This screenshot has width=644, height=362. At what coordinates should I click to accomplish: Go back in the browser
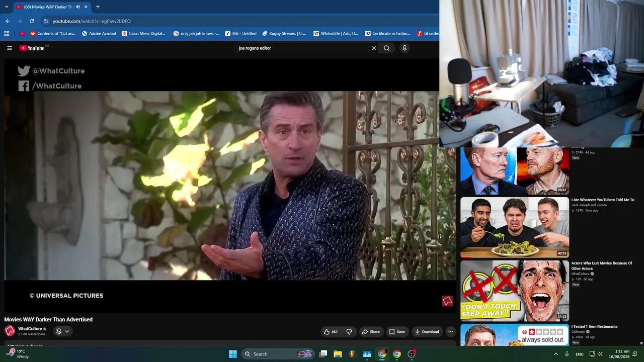point(8,21)
